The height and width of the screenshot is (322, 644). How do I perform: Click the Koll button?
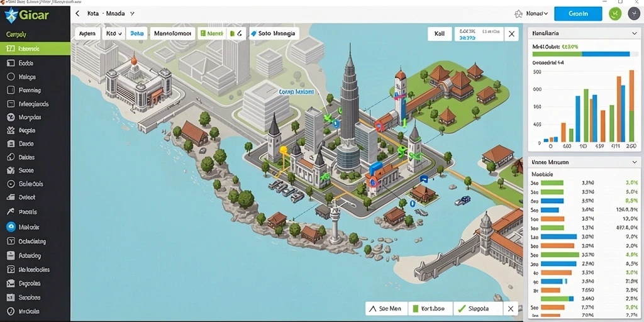click(440, 34)
